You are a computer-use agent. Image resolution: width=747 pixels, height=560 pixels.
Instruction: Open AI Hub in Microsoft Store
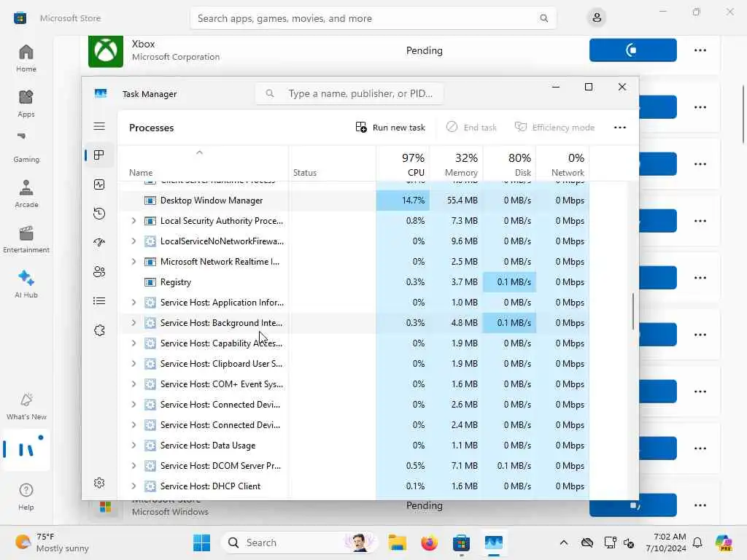coord(26,284)
